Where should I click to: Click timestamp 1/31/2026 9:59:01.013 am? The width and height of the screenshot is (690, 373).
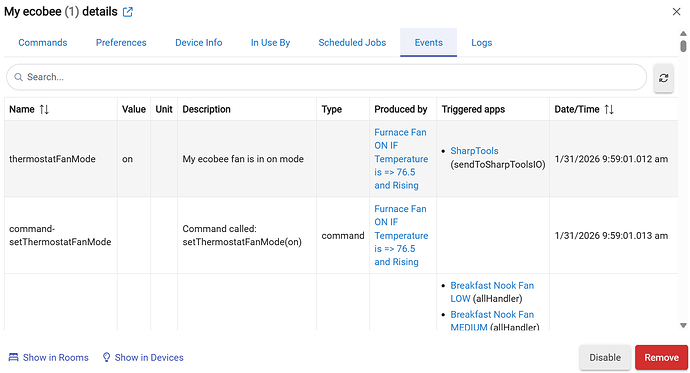click(611, 235)
